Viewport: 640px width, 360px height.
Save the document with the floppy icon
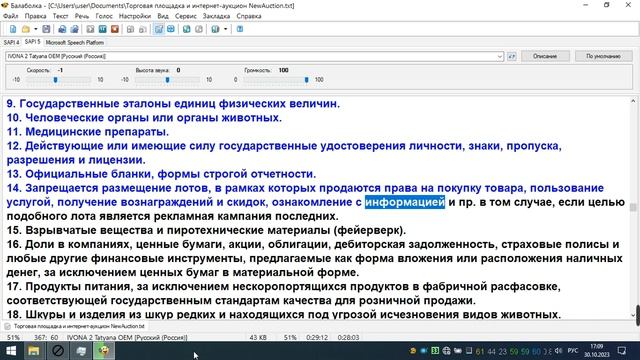(x=46, y=29)
